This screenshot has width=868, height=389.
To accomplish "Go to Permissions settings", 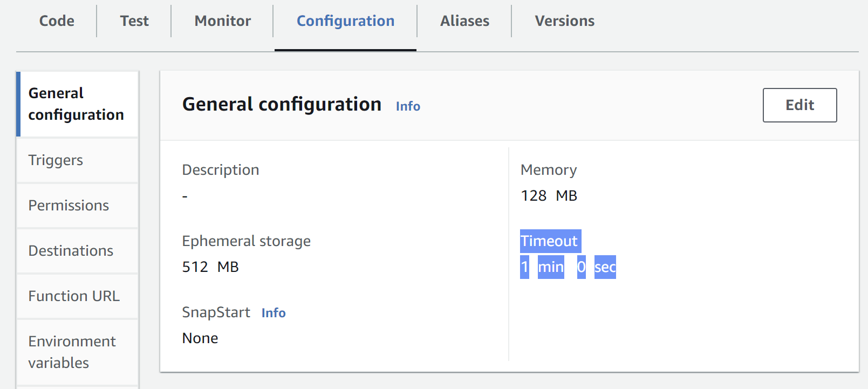I will click(69, 206).
